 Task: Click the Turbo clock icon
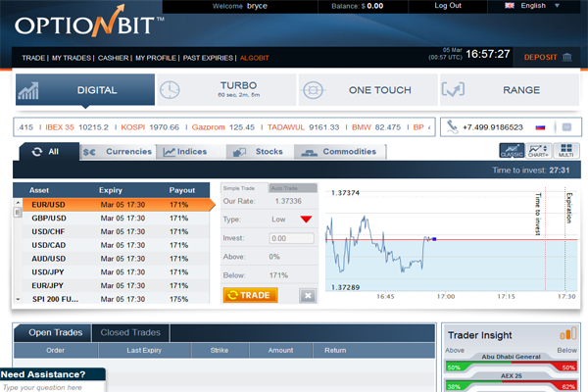(170, 90)
